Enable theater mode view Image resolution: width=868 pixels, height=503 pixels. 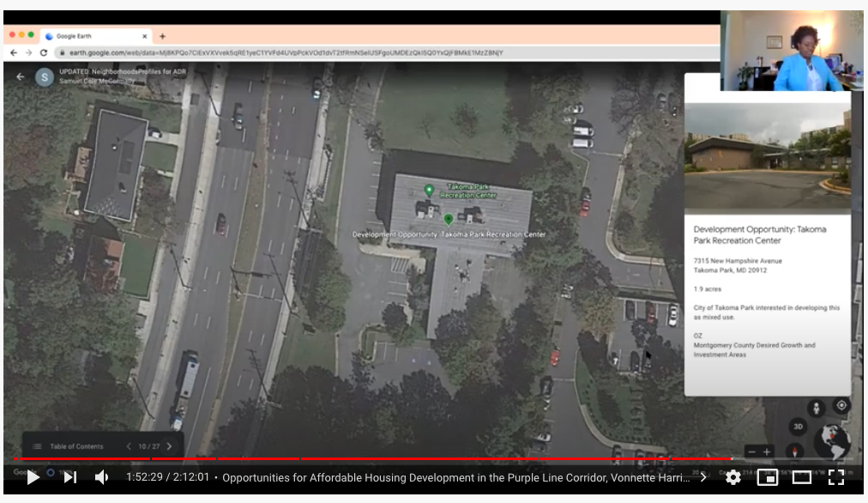click(x=802, y=477)
